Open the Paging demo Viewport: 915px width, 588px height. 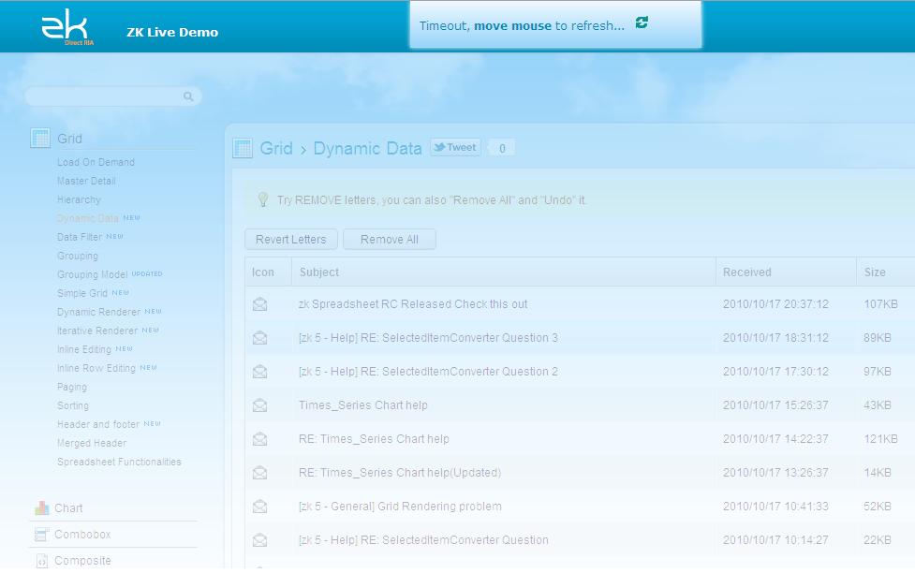pos(72,387)
